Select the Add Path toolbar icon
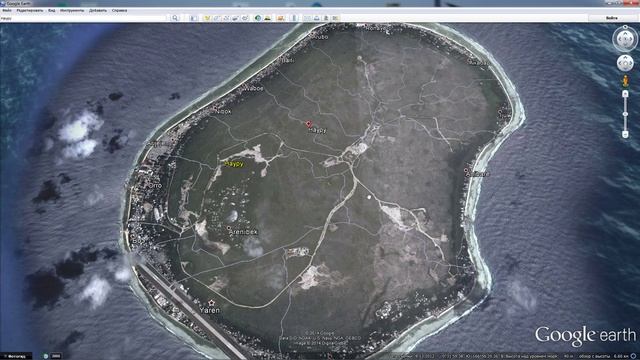The image size is (640, 360). point(226,18)
